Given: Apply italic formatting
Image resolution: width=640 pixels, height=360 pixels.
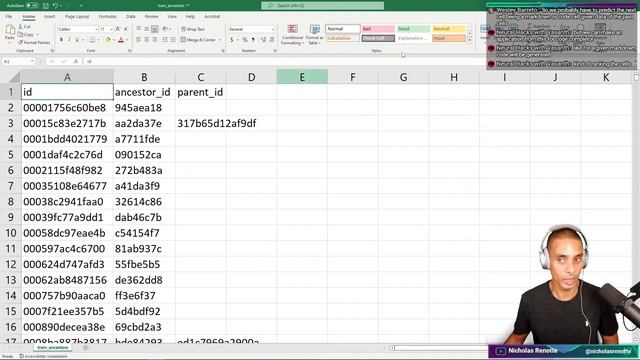Looking at the screenshot, I should coord(69,40).
